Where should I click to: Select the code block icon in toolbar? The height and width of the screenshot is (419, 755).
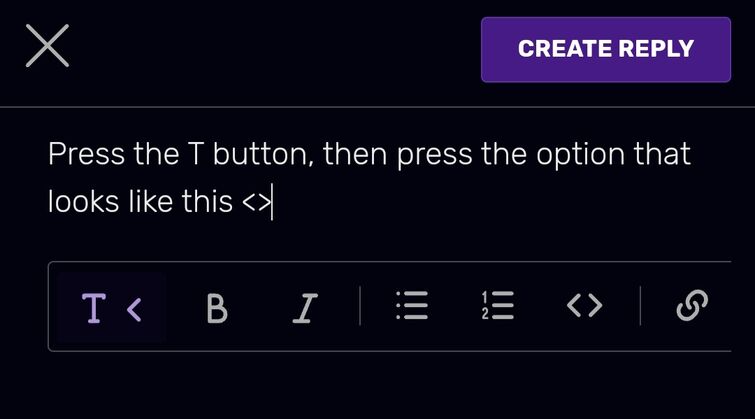[x=585, y=305]
